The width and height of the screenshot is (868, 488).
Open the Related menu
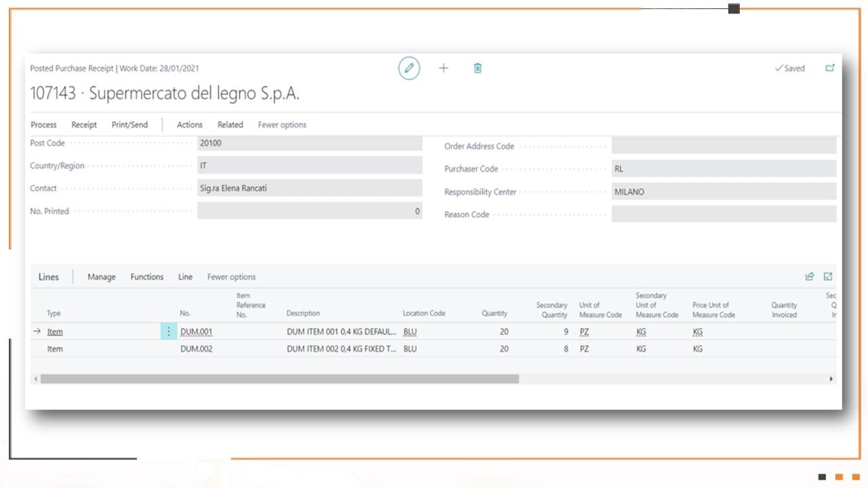click(230, 125)
